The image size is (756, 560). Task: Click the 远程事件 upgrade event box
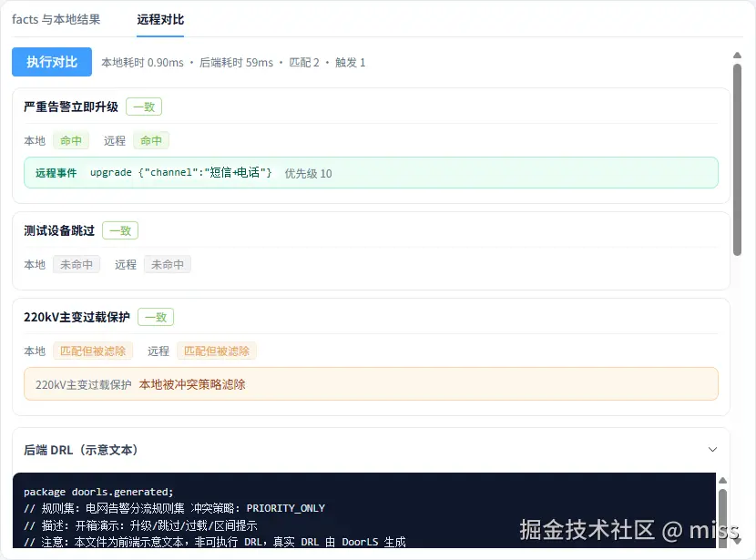pyautogui.click(x=371, y=172)
